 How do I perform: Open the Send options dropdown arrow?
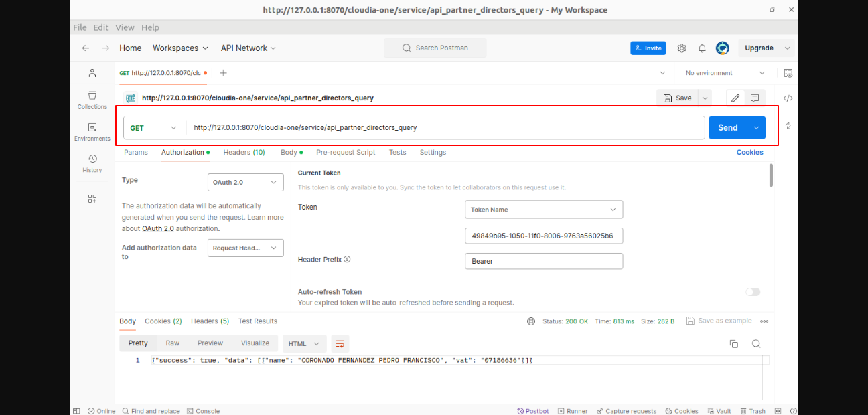click(x=757, y=128)
